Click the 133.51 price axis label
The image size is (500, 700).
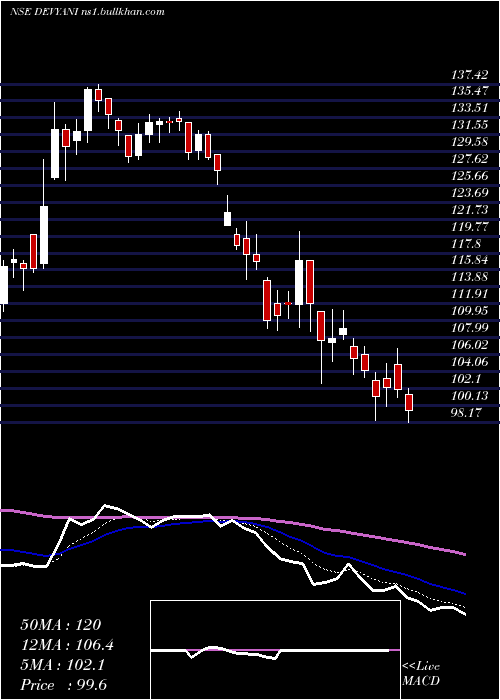(469, 108)
